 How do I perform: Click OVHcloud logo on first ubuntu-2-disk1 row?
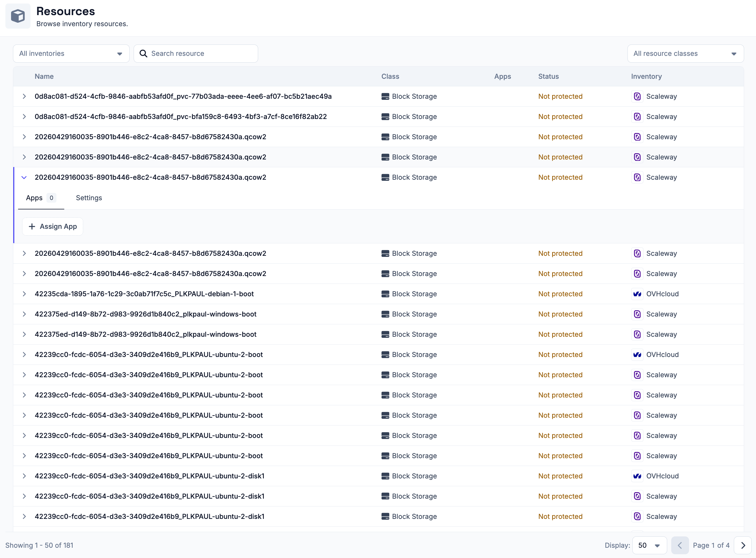point(637,476)
